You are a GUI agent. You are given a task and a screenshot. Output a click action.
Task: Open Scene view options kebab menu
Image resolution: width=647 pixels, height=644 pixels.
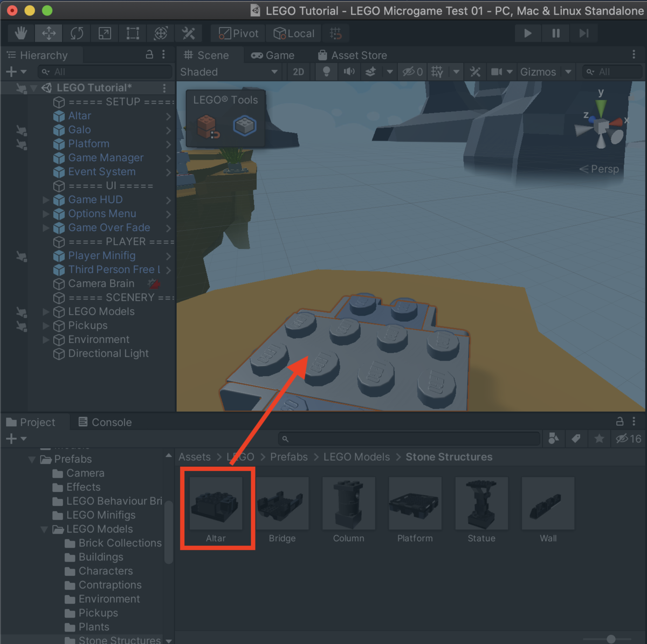tap(634, 54)
